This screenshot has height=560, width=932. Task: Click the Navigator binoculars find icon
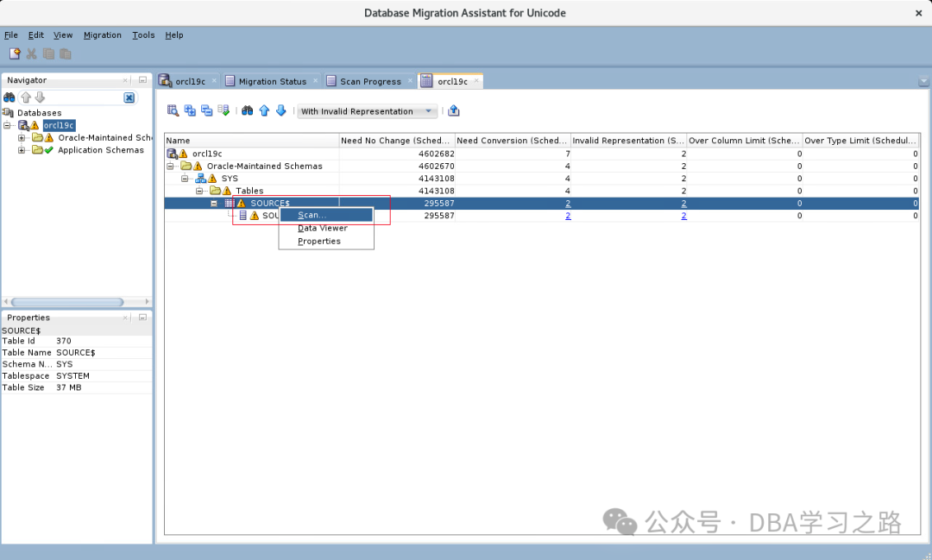(x=9, y=98)
